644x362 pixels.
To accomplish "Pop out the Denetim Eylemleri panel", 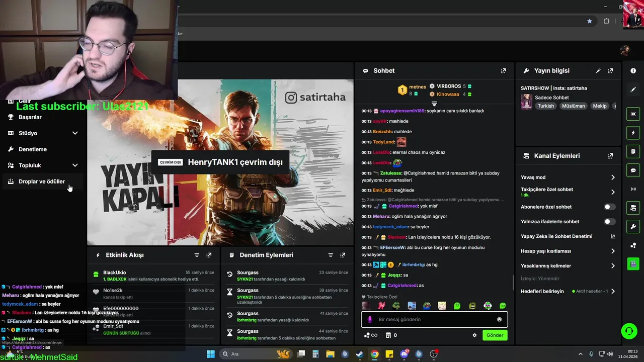I will 343,255.
